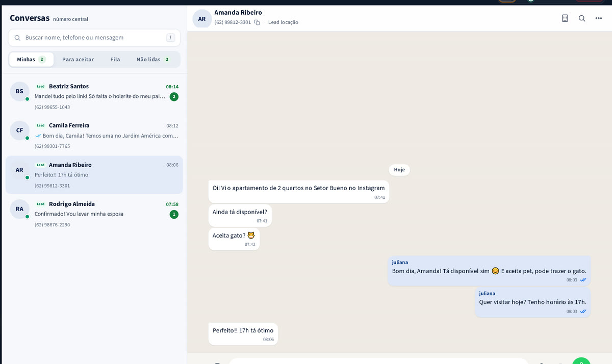The image size is (612, 364).
Task: Click phone (62) 99812-3301 in chat header
Action: (233, 22)
